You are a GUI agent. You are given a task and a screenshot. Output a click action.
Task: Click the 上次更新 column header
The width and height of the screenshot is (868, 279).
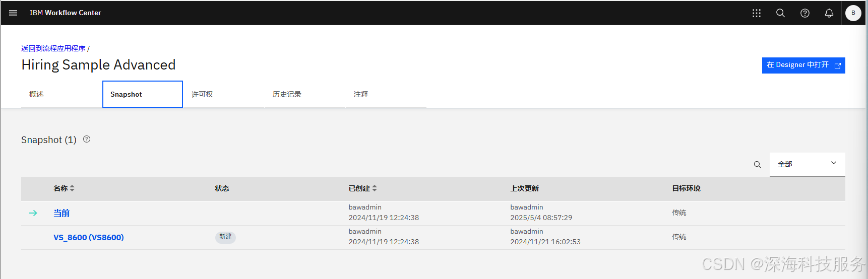[524, 188]
